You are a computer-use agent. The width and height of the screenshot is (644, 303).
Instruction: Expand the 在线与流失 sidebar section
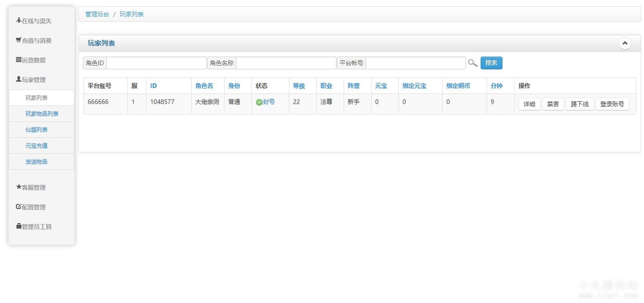point(34,21)
